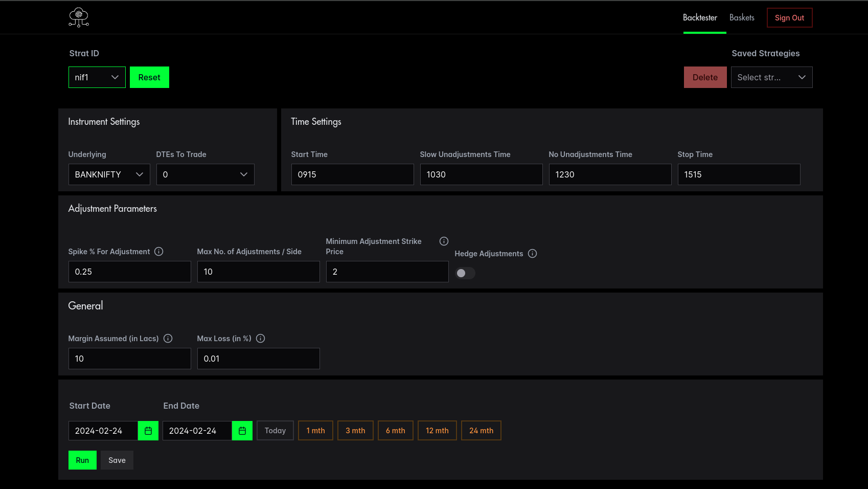Image resolution: width=868 pixels, height=489 pixels.
Task: Open info icon for Margin Assumed
Action: click(168, 338)
